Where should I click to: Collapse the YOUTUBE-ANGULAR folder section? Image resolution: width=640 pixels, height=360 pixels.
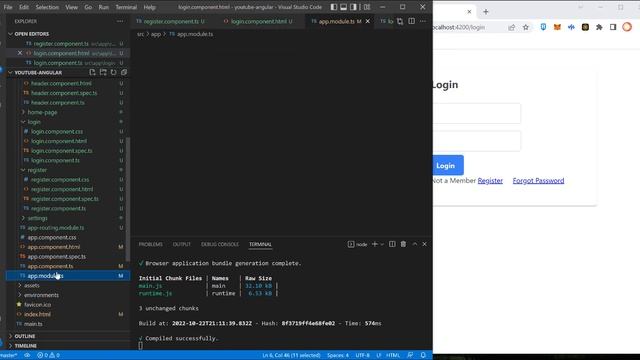[x=10, y=73]
